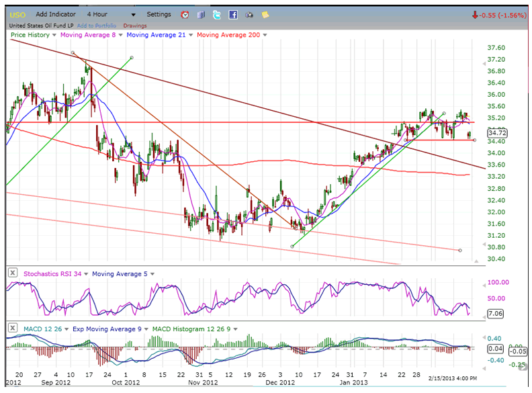The image size is (532, 393).
Task: Close the MACD indicator panel
Action: [12, 327]
